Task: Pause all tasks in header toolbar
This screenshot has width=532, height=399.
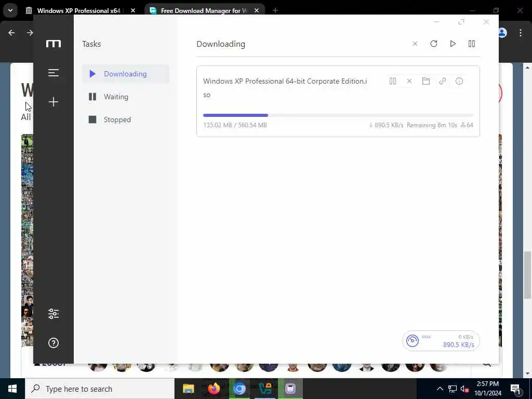Action: pos(472,44)
